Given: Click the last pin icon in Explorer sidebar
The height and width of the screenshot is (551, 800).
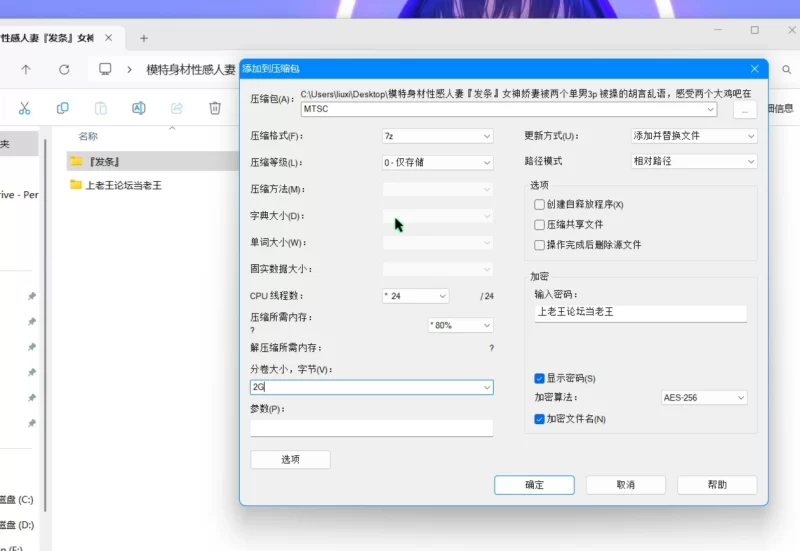Looking at the screenshot, I should (32, 423).
